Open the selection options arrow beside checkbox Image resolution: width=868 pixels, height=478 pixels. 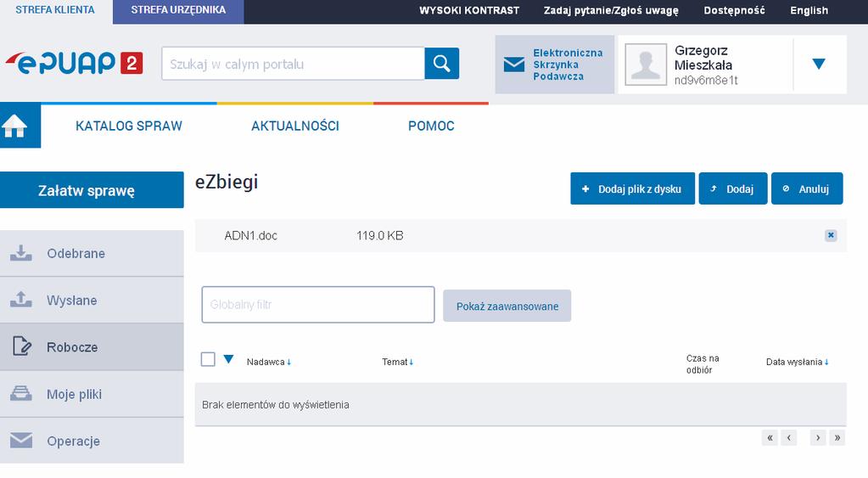click(x=228, y=359)
